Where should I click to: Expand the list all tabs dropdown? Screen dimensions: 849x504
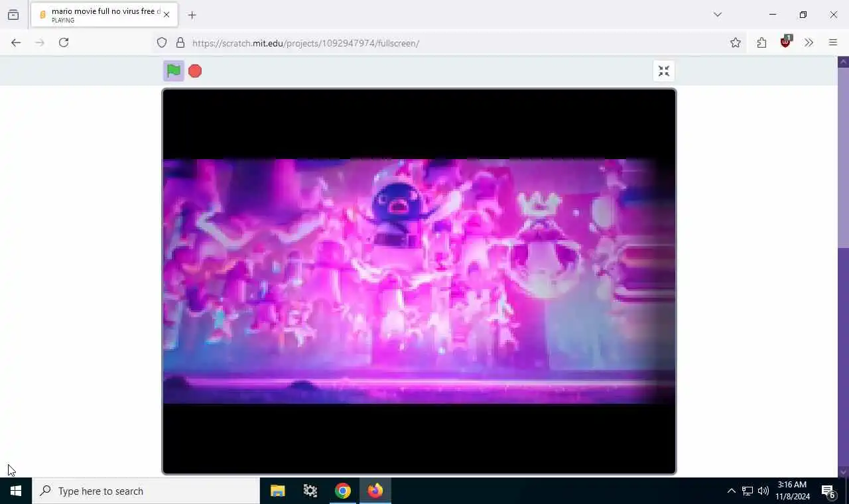pyautogui.click(x=718, y=15)
